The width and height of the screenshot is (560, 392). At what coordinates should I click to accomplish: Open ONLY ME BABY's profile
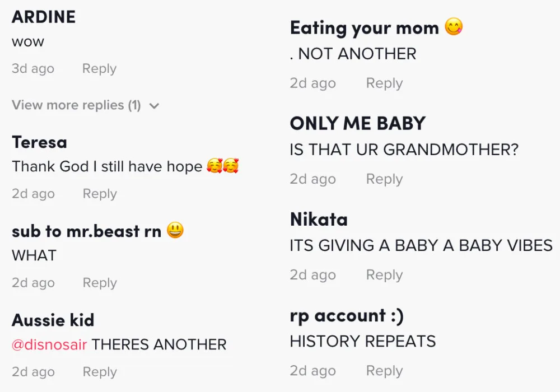click(357, 124)
